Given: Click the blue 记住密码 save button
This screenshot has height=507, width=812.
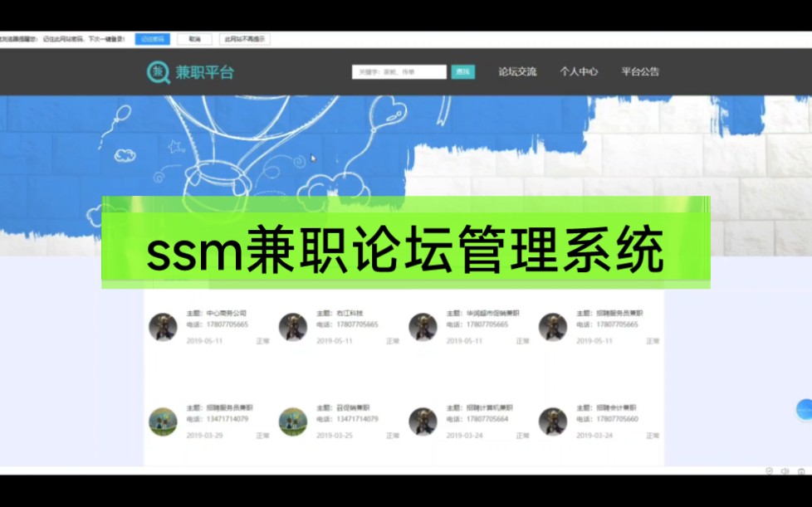Looking at the screenshot, I should pos(151,38).
